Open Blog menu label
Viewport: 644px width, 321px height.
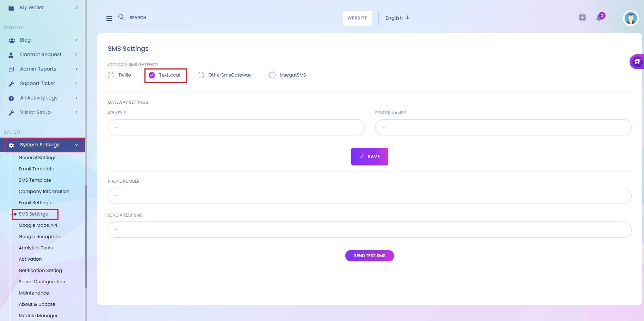tap(25, 40)
